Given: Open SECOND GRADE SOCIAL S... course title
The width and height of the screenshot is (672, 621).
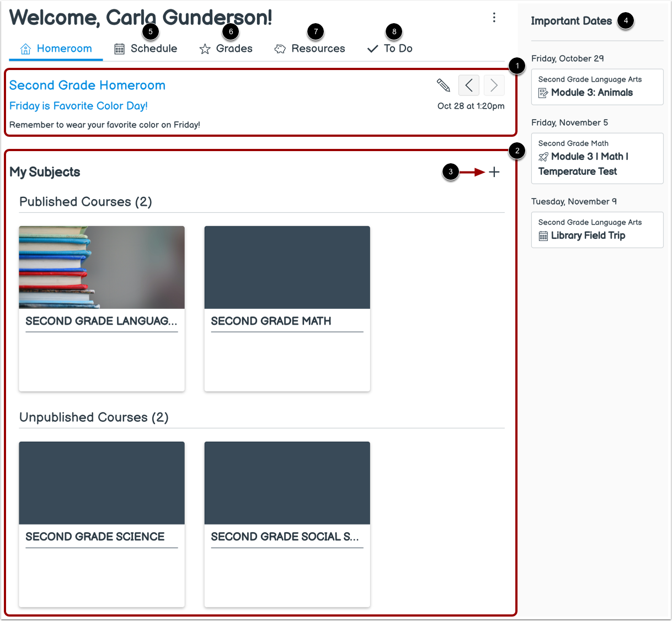Looking at the screenshot, I should (285, 537).
